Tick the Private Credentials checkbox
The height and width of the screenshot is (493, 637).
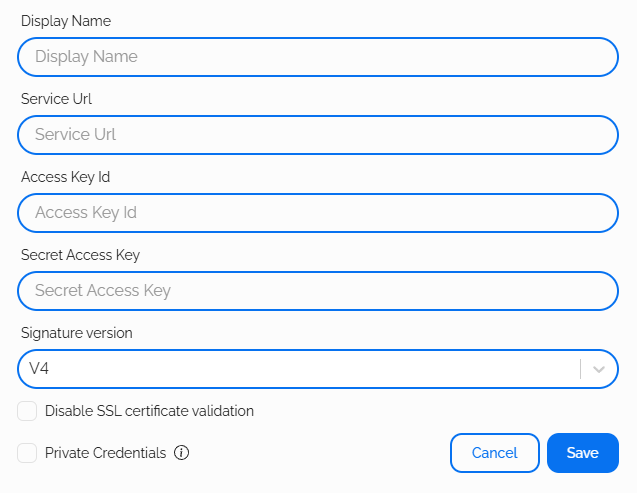28,453
